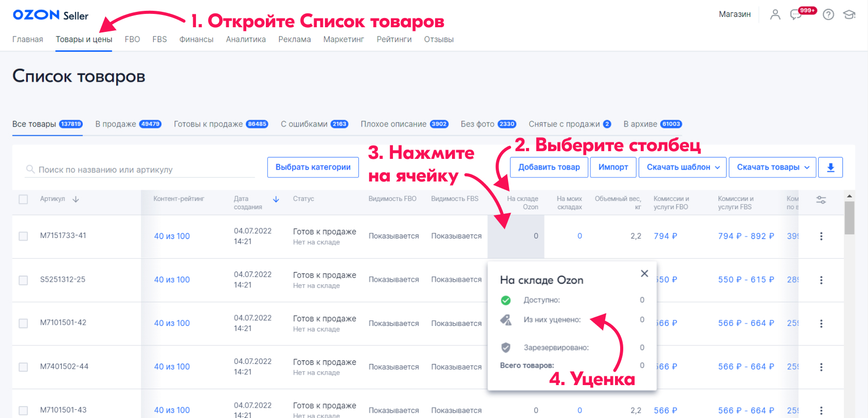Open three-dot menu for M7151733-41 row
The width and height of the screenshot is (868, 418).
pos(821,236)
